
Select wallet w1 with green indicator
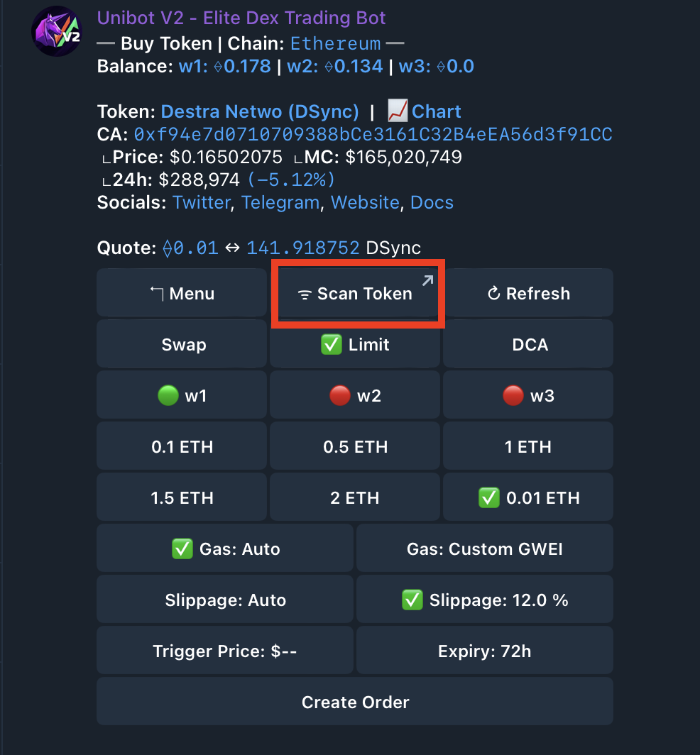[x=182, y=396]
